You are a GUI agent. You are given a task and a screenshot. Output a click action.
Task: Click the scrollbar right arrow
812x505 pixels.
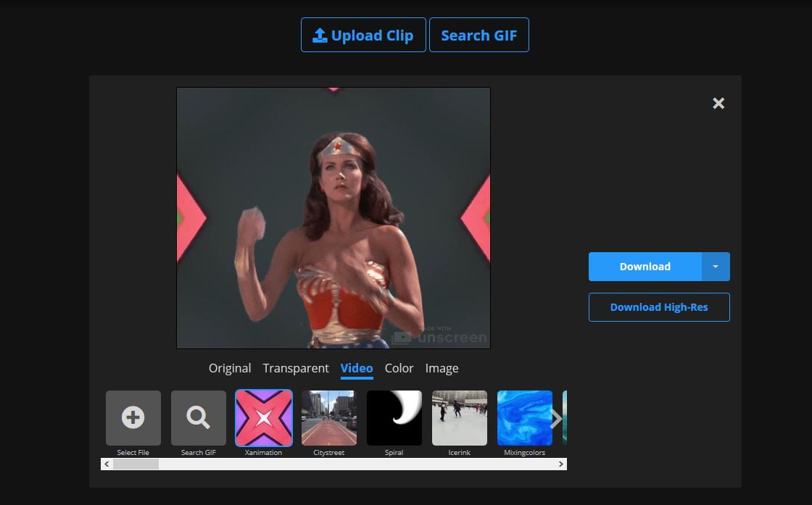(x=561, y=464)
